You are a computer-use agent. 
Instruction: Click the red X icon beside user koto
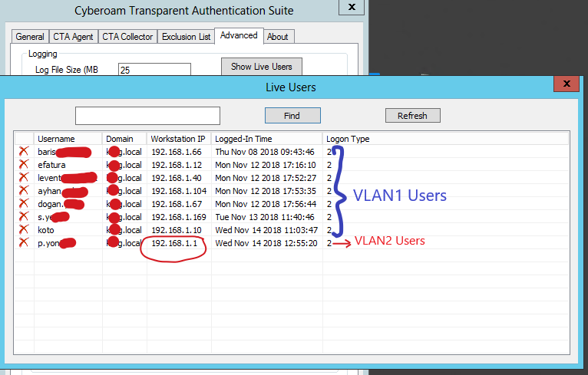pyautogui.click(x=24, y=229)
